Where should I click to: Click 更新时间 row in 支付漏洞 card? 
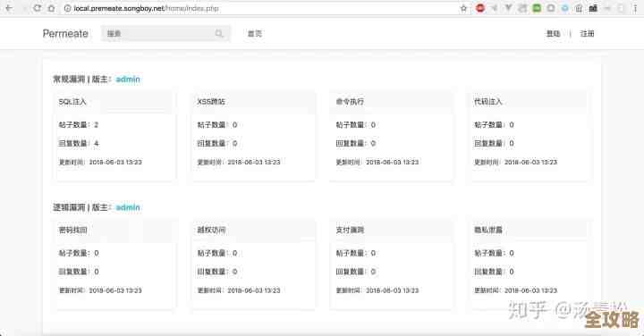coord(377,290)
